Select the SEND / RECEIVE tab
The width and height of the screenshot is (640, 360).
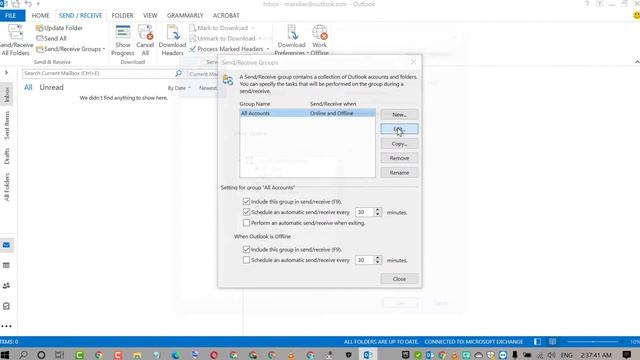point(80,16)
